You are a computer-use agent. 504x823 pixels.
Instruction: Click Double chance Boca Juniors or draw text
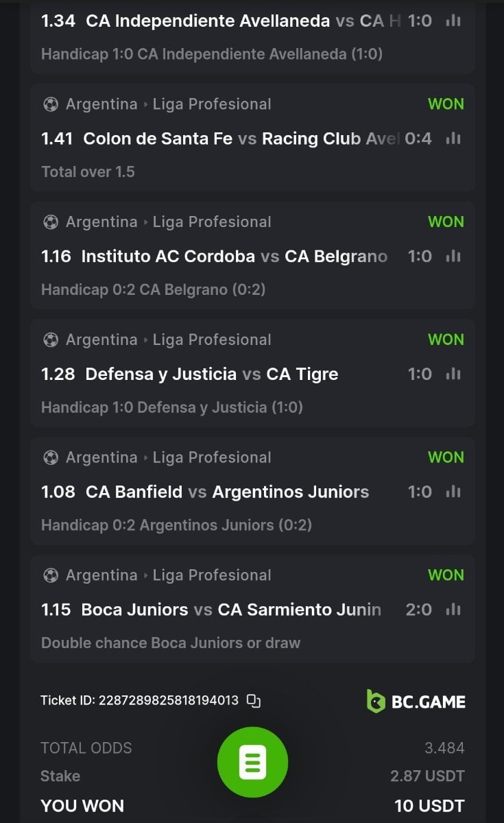pyautogui.click(x=171, y=643)
